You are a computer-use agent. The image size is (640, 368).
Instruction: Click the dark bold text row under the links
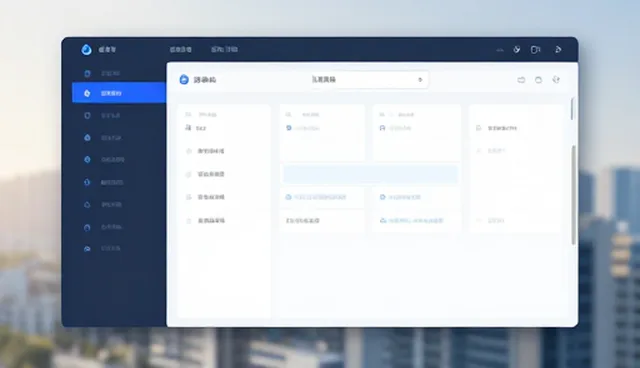click(x=302, y=220)
